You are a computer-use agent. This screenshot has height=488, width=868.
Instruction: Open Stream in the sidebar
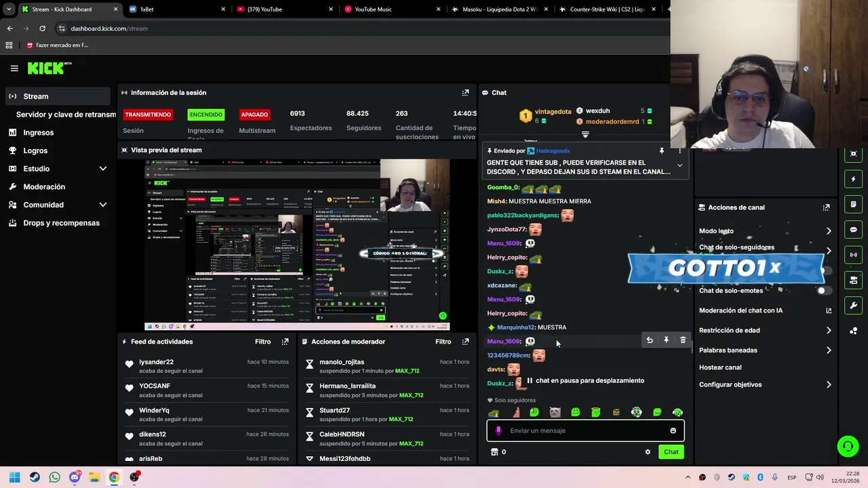(57, 96)
